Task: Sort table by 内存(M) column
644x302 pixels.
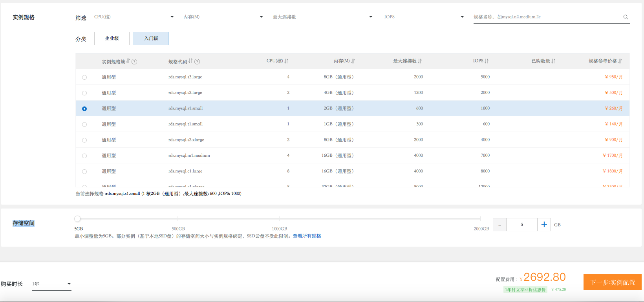Action: tap(353, 61)
